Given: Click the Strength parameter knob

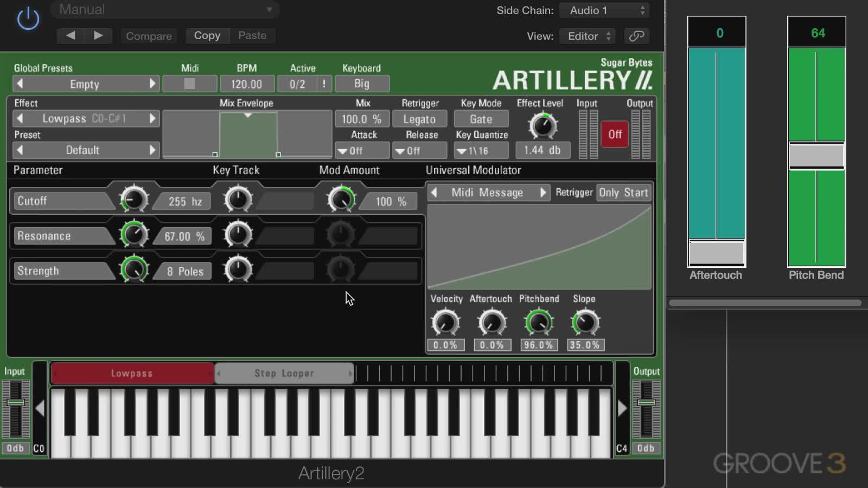Looking at the screenshot, I should point(133,269).
